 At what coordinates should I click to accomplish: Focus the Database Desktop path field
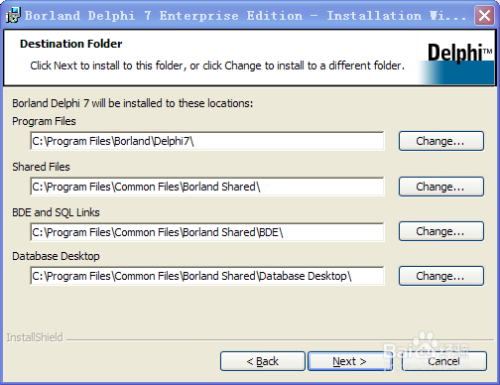207,276
